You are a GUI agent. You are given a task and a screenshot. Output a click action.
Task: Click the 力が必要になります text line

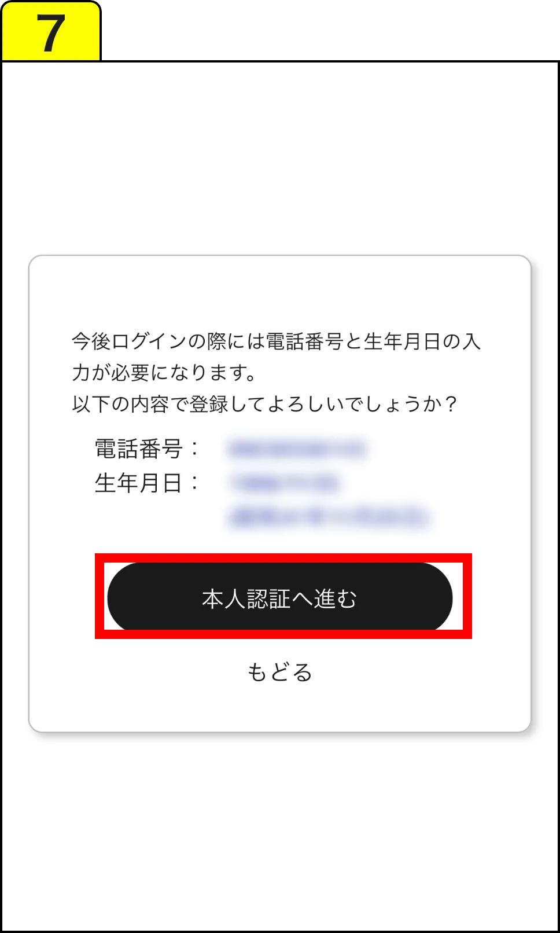coord(164,372)
